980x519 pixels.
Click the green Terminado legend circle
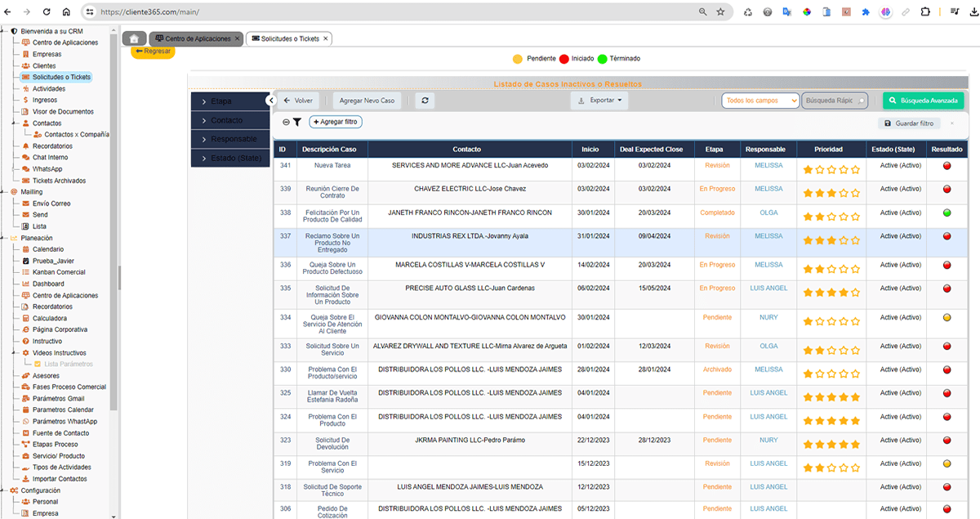(603, 59)
